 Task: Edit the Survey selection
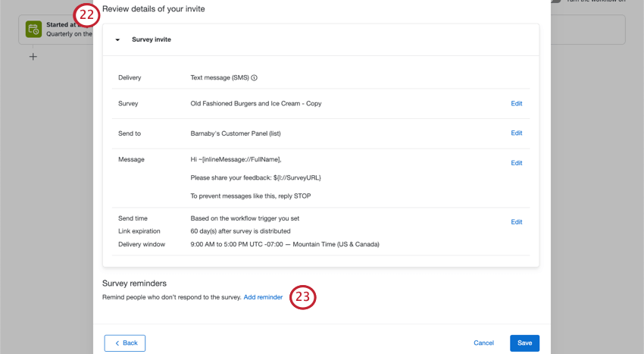tap(516, 104)
